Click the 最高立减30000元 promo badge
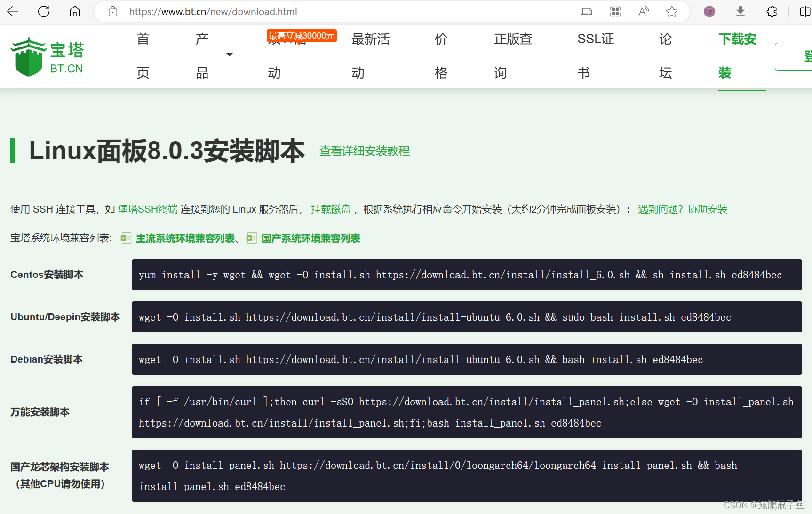 [302, 36]
